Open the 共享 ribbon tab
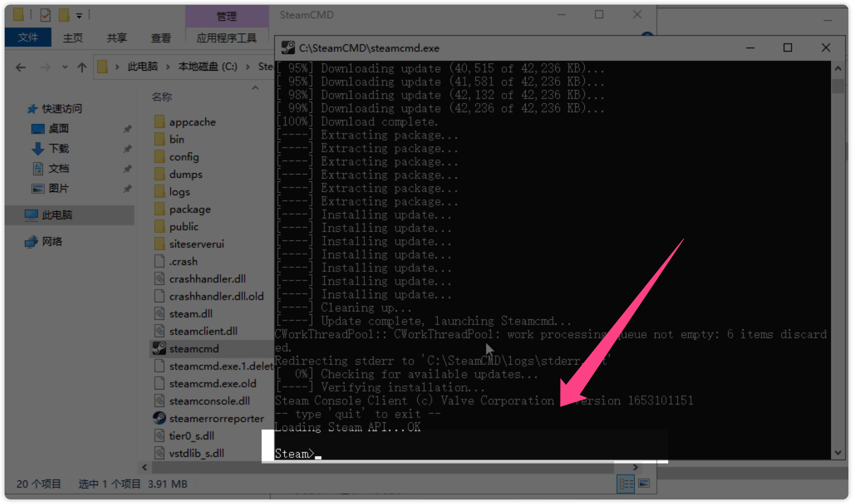Image resolution: width=853 pixels, height=504 pixels. (x=117, y=38)
